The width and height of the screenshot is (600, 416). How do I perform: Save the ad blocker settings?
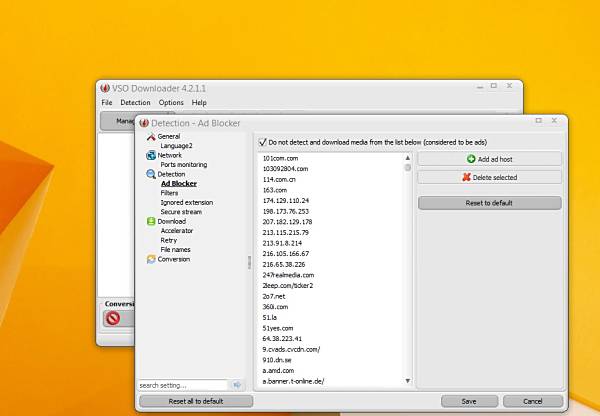pyautogui.click(x=470, y=401)
